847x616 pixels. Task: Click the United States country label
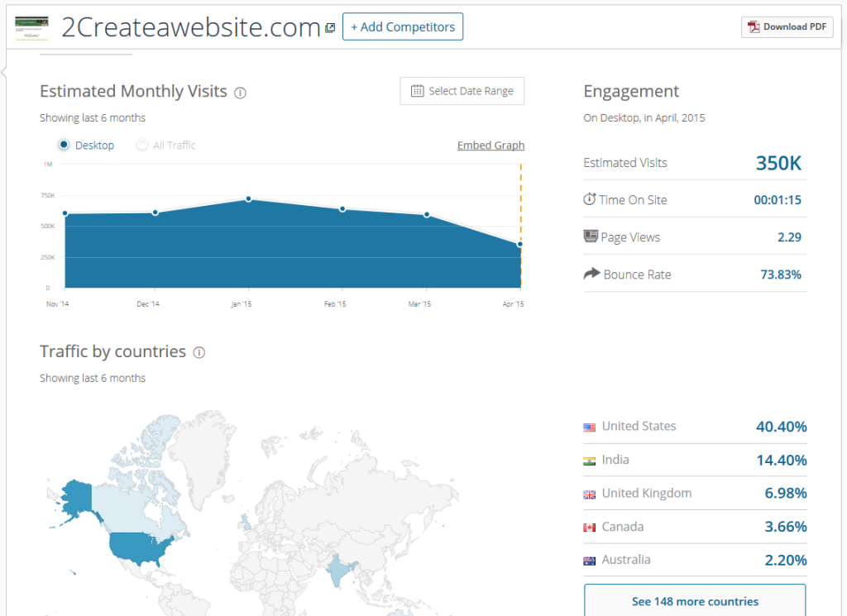tap(639, 426)
